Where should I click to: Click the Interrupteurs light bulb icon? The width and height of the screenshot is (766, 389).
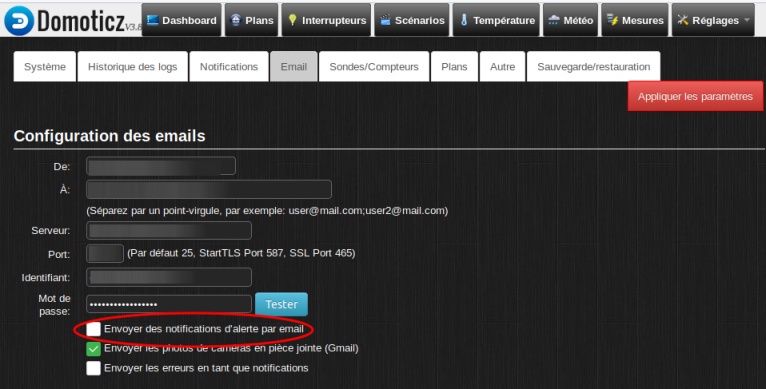coord(292,20)
